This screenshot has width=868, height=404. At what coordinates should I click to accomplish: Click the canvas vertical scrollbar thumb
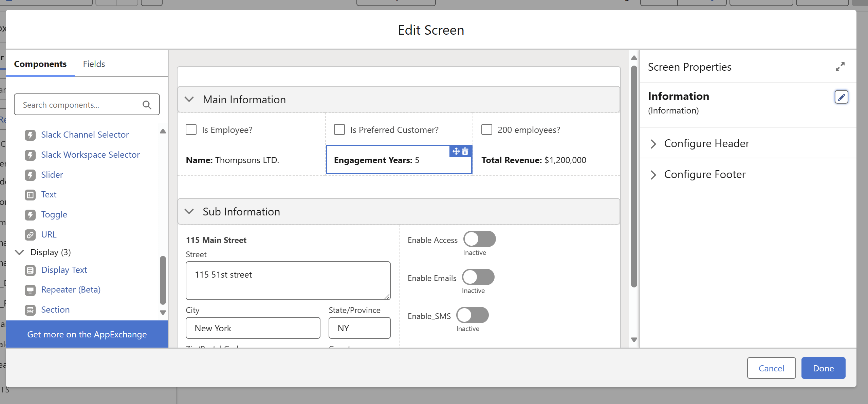[x=634, y=177]
